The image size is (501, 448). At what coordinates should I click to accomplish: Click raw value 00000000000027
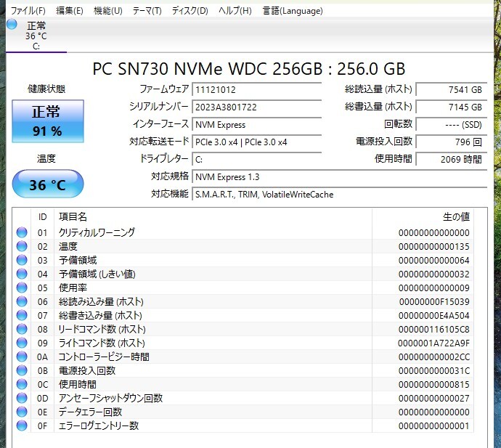click(434, 398)
